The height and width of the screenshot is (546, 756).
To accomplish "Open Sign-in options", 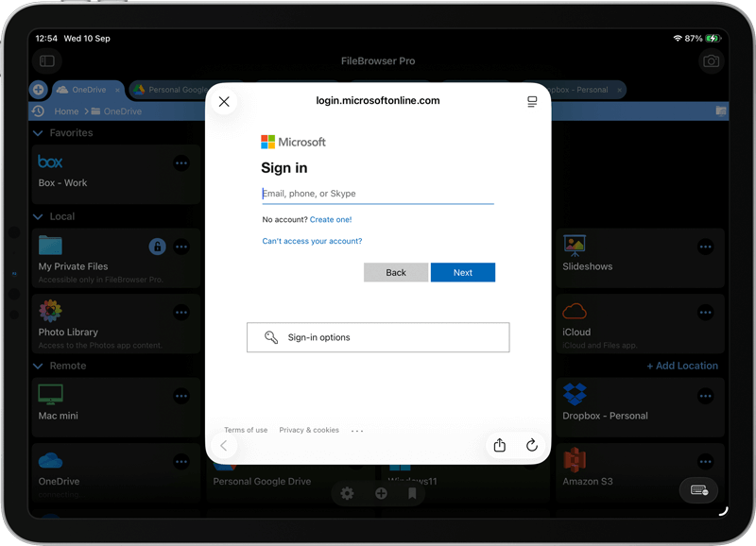I will pyautogui.click(x=377, y=337).
